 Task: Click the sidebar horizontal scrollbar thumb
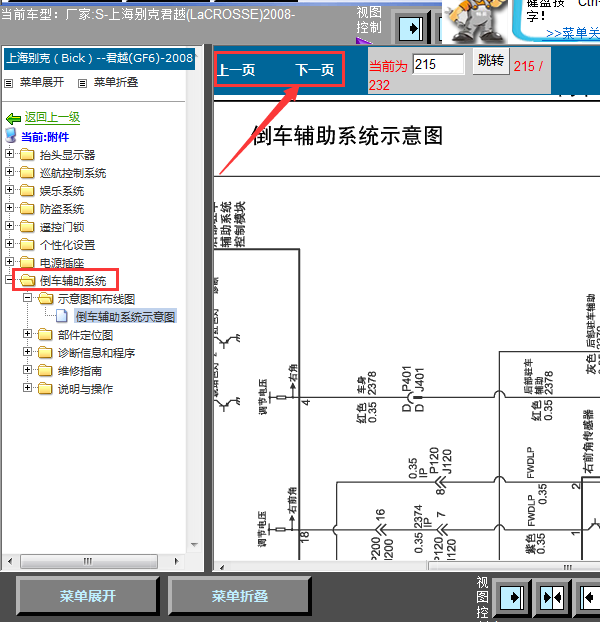pyautogui.click(x=89, y=561)
